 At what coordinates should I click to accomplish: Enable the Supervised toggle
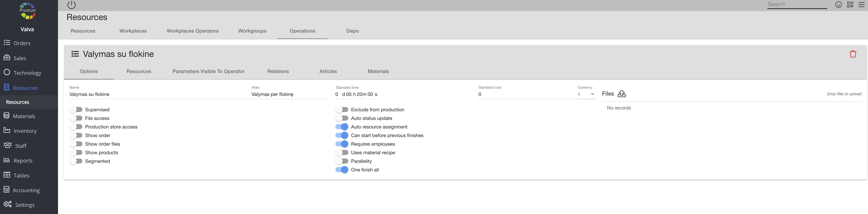point(76,110)
